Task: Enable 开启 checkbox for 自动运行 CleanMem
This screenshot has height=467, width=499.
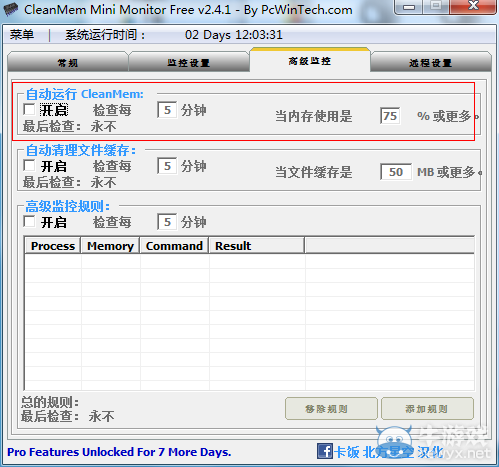Action: (x=29, y=109)
